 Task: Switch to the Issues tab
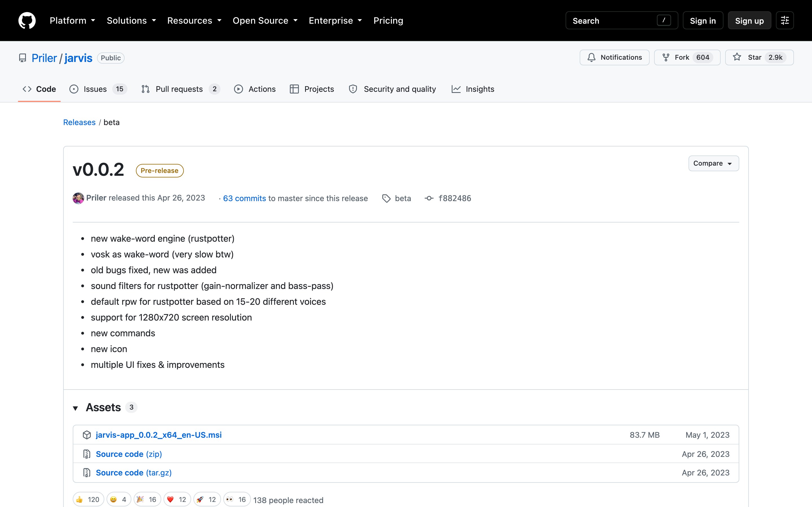[x=98, y=89]
